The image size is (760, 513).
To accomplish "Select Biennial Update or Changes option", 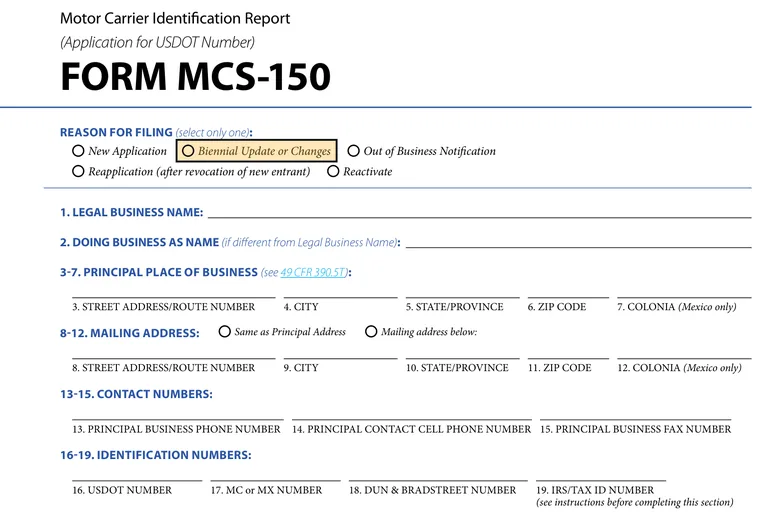I will pos(188,151).
